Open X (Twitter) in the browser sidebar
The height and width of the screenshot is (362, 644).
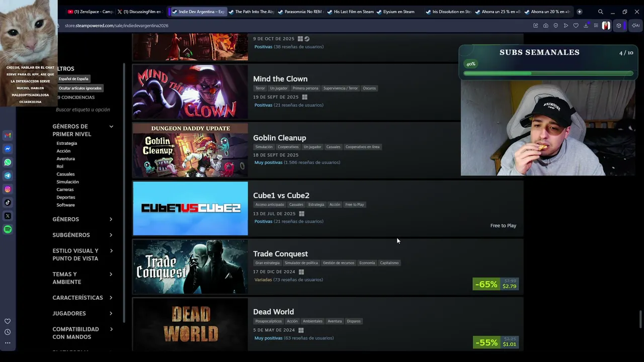pyautogui.click(x=8, y=216)
